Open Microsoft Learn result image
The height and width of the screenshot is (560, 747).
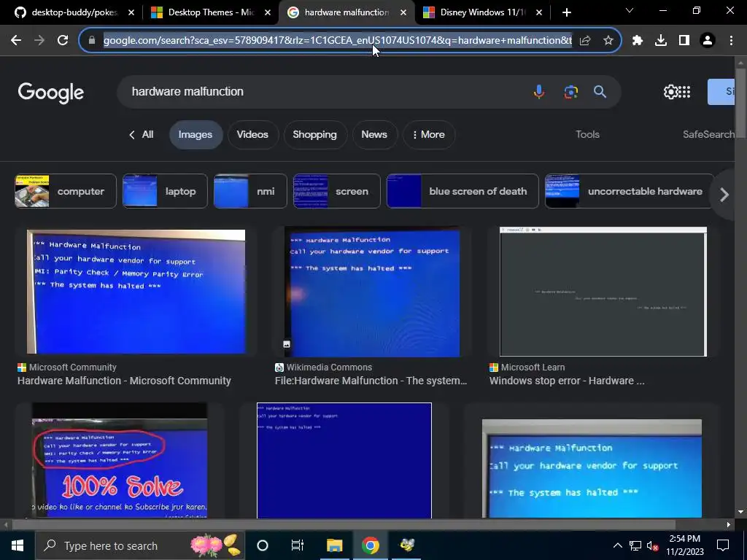pos(603,292)
